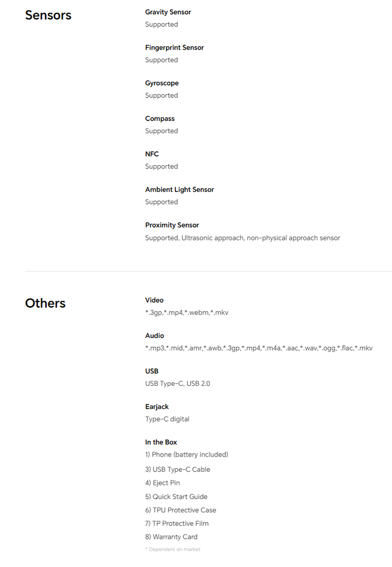Click the Sensors section heading
The image size is (392, 567).
click(48, 15)
